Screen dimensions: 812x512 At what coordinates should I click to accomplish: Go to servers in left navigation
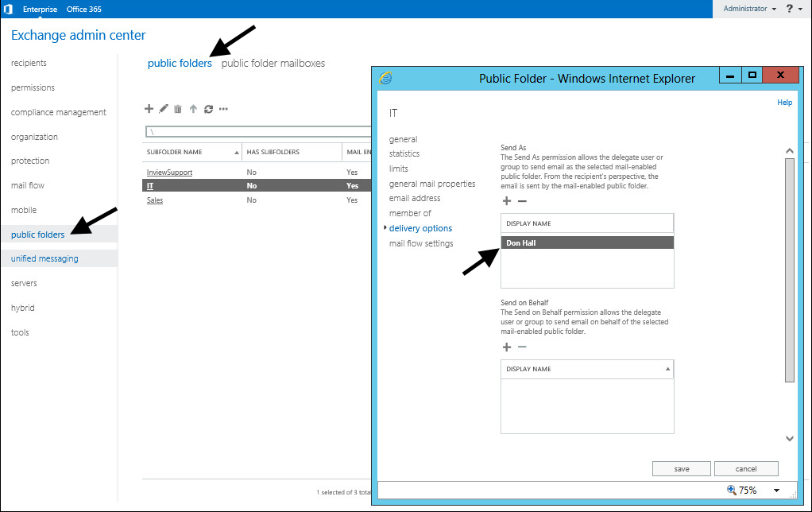click(24, 284)
